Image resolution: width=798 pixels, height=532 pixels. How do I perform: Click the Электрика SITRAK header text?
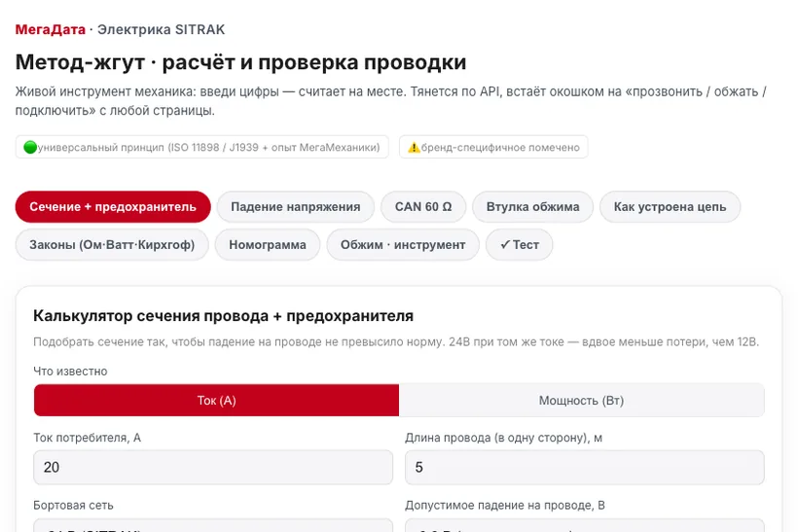point(161,29)
